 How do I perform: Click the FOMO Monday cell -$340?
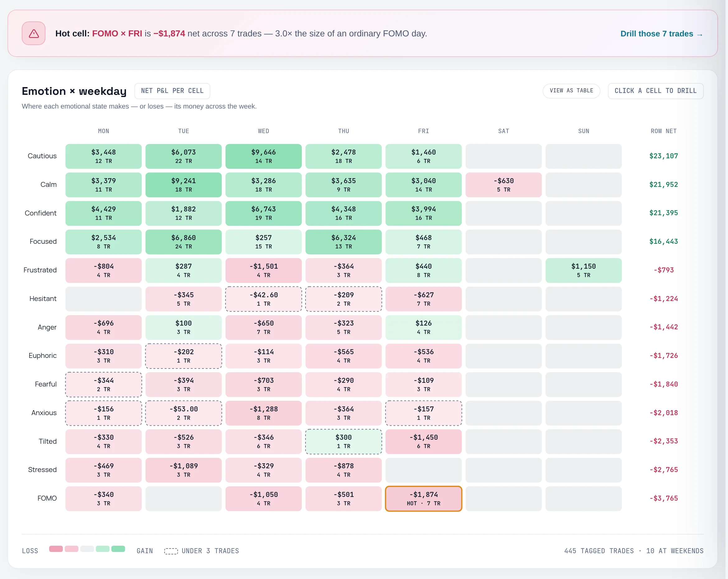click(103, 498)
